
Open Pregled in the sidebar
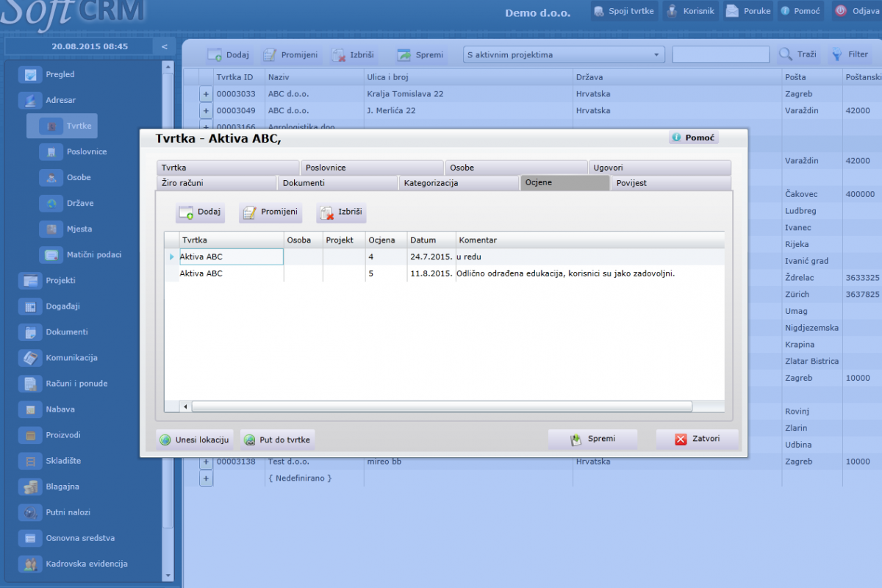coord(48,74)
